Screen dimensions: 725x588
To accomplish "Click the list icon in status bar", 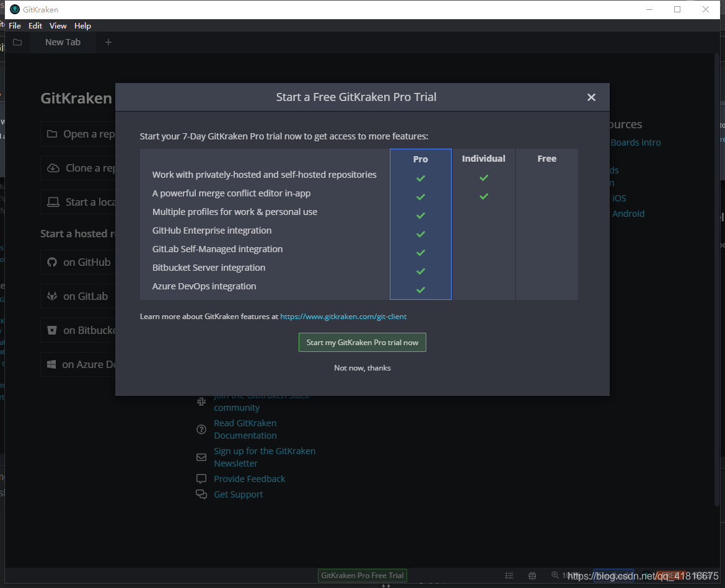I will [509, 576].
